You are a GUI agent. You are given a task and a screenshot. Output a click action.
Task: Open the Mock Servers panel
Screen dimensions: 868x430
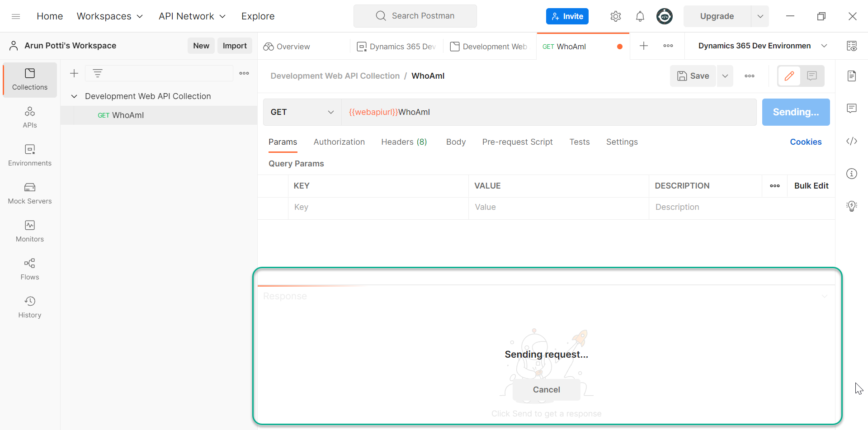29,193
